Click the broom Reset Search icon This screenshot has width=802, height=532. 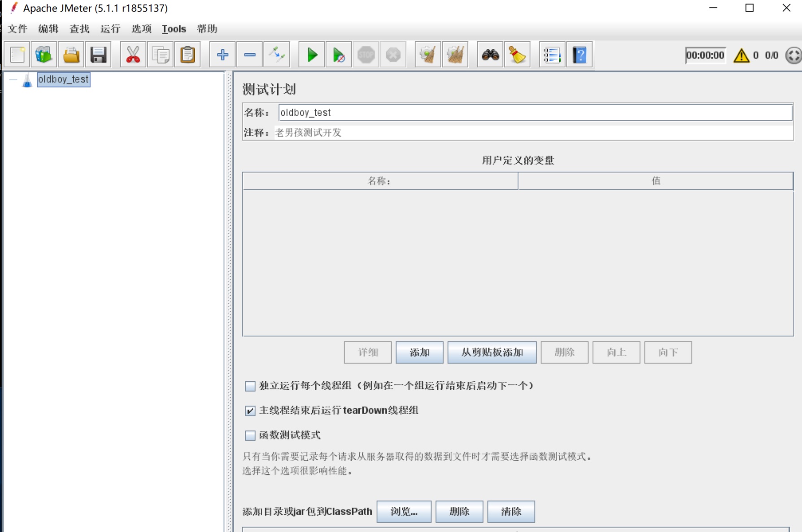517,55
